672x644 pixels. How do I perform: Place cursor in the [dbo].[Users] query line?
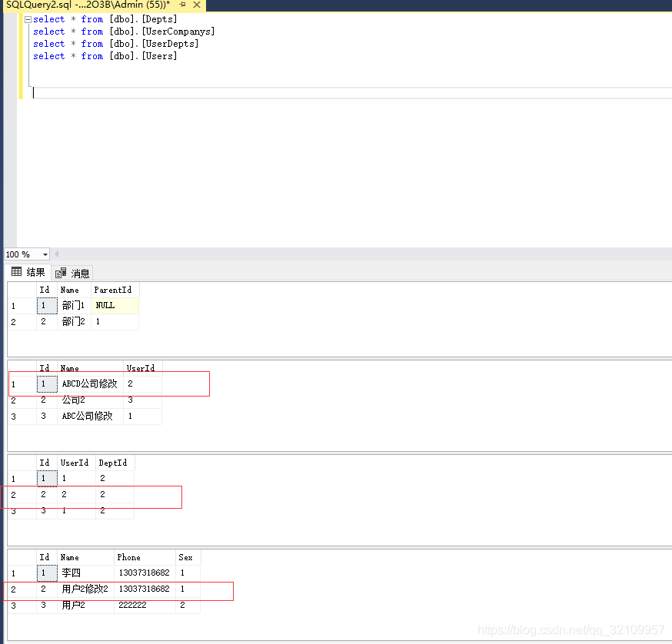coord(105,56)
